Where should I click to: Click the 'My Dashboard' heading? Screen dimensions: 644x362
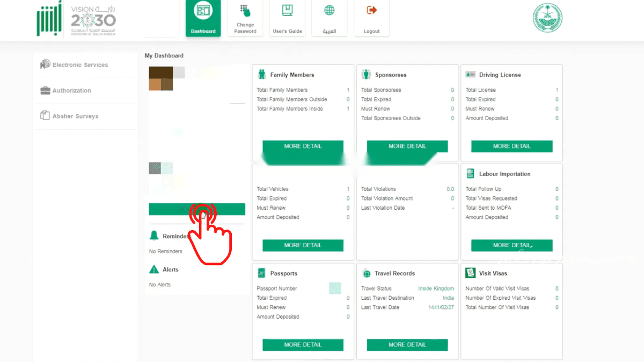tap(164, 56)
